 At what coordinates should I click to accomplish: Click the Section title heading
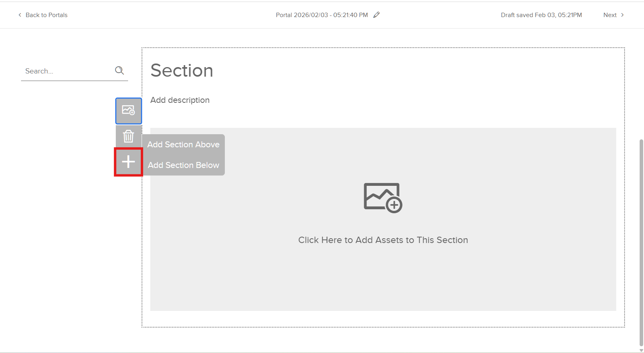tap(182, 71)
